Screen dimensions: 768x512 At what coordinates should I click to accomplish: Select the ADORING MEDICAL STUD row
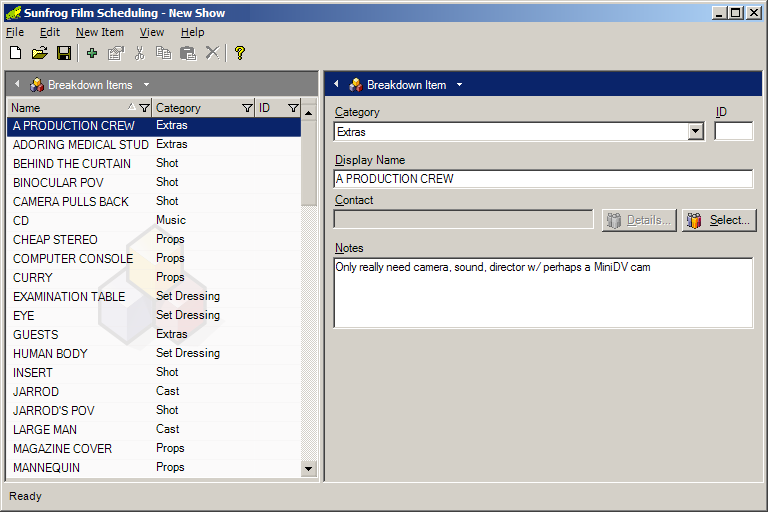(154, 145)
